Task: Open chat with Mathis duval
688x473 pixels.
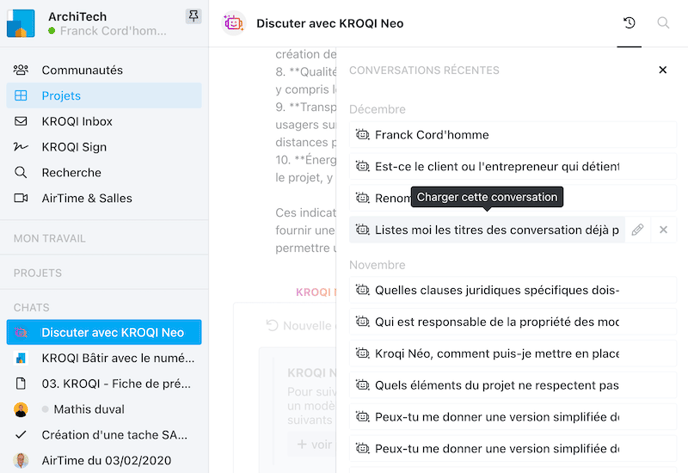Action: point(104,409)
